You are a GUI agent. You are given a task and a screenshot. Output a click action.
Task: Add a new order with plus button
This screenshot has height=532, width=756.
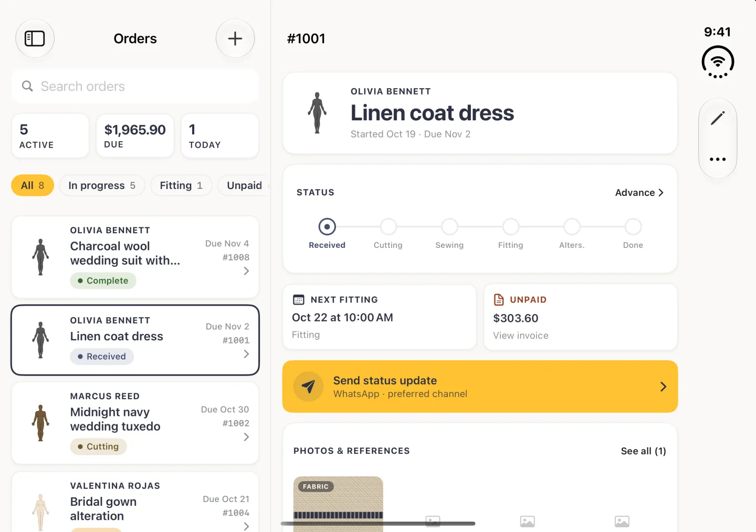(x=235, y=38)
